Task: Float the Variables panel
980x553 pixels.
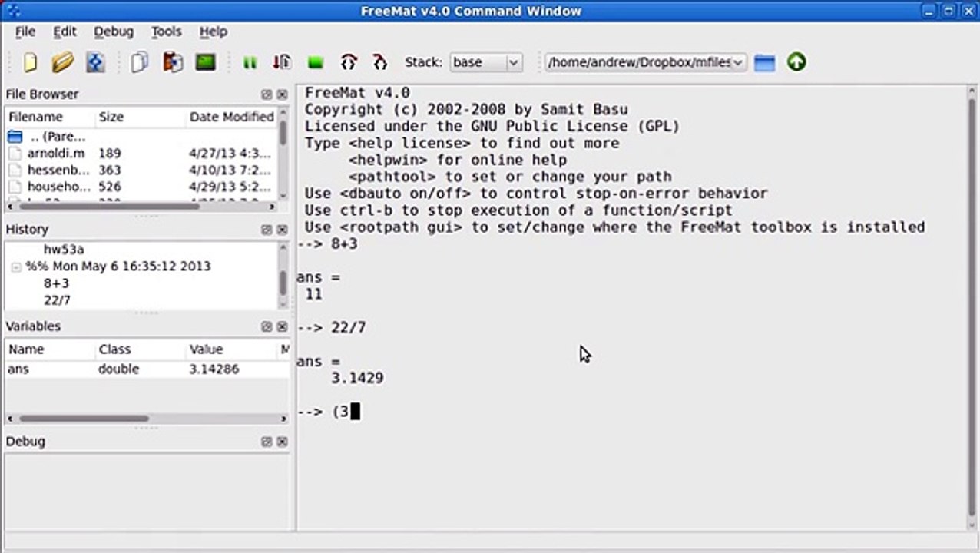Action: click(x=267, y=326)
